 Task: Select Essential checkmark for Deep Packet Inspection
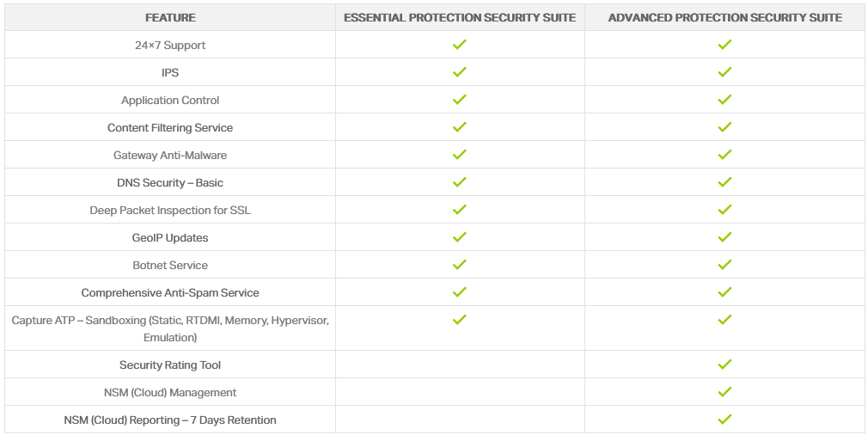459,210
